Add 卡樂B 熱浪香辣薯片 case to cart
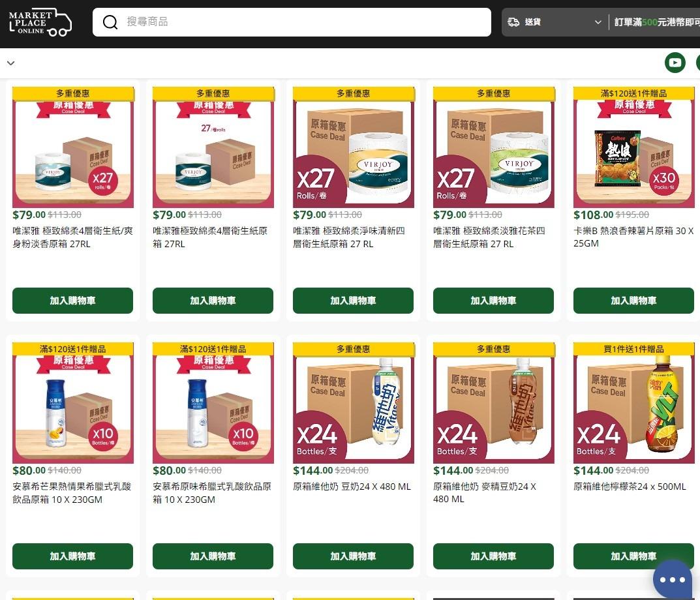The image size is (700, 600). pos(633,301)
